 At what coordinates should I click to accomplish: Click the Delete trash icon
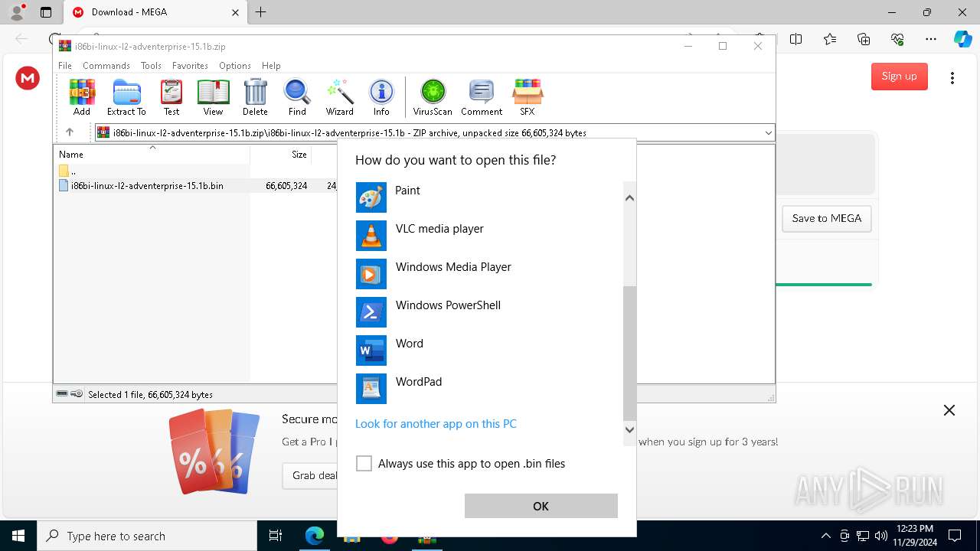tap(255, 96)
